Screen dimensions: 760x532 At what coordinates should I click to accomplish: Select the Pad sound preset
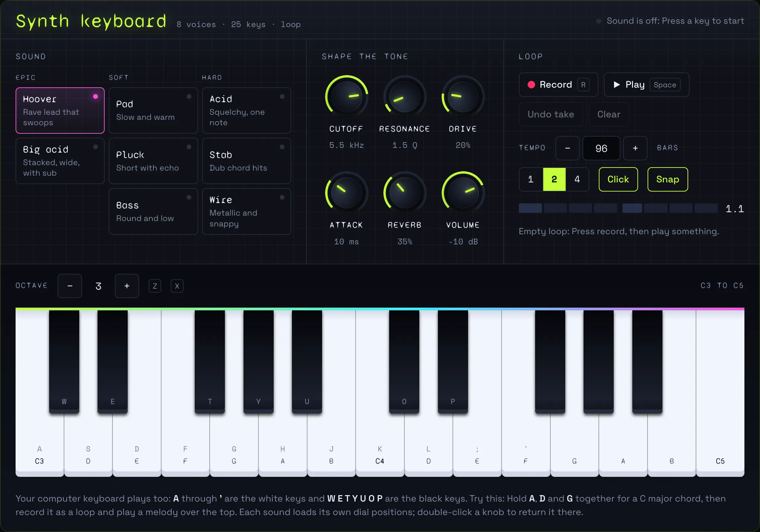coord(153,110)
